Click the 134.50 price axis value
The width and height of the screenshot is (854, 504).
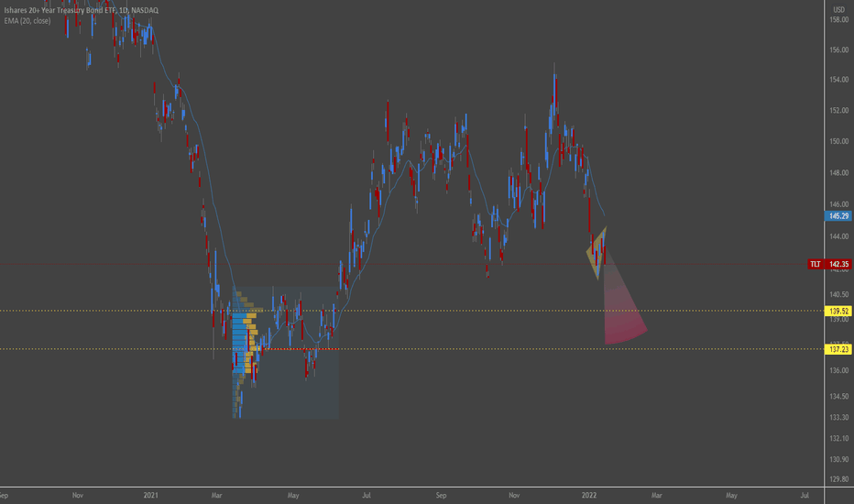coord(838,396)
